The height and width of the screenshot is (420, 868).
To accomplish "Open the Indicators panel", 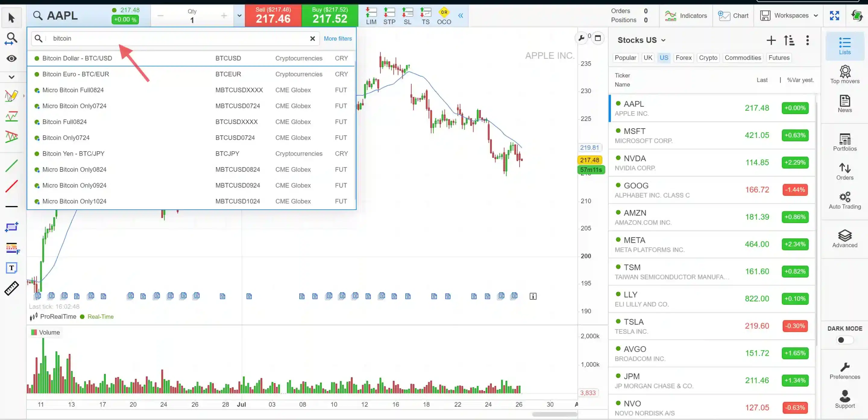I will coord(686,15).
